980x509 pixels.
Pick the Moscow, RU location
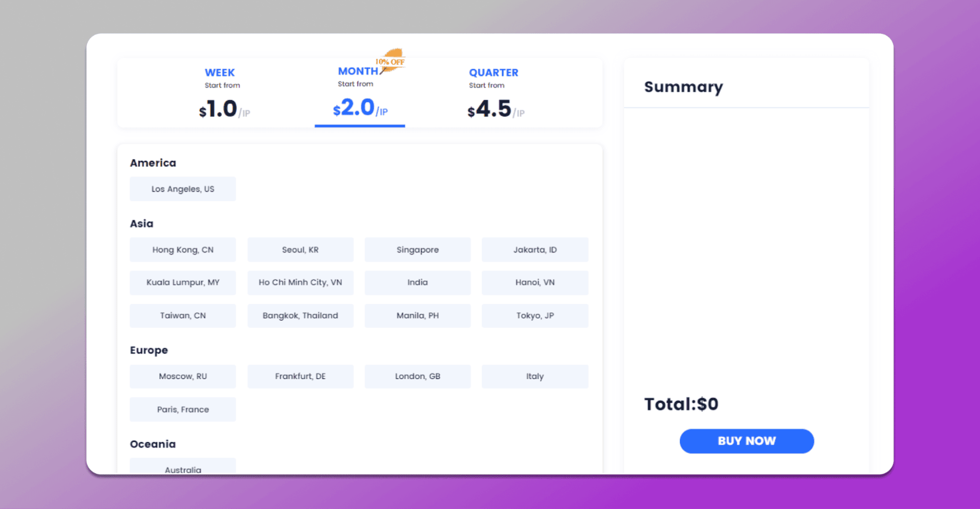[183, 376]
